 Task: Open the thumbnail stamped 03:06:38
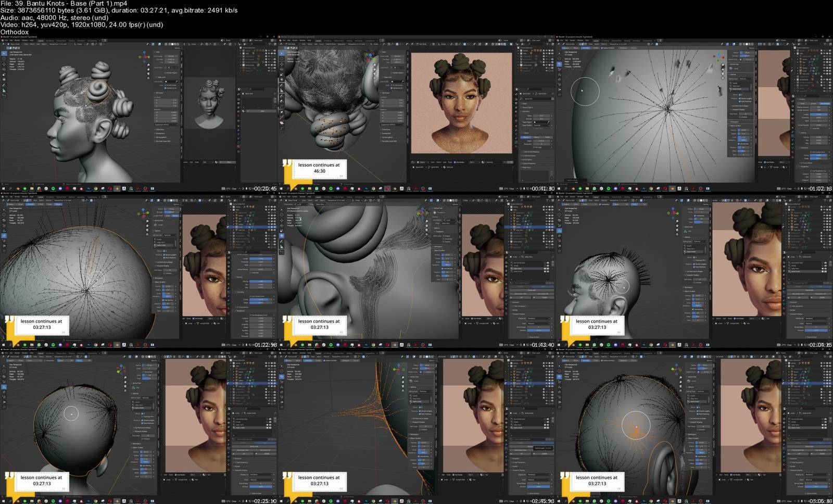tap(694, 426)
